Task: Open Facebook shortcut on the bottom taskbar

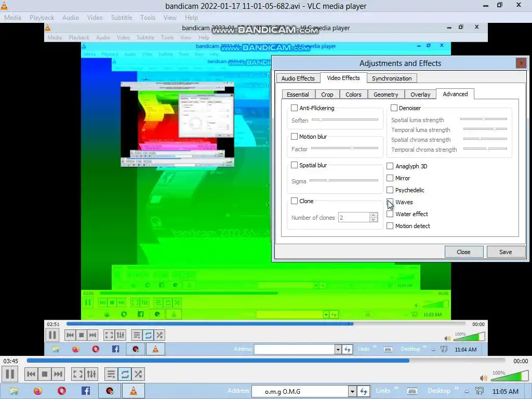Action: pyautogui.click(x=86, y=391)
